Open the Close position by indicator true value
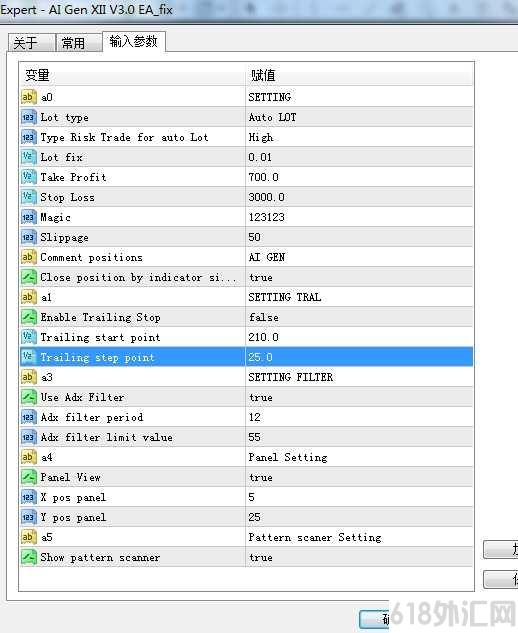This screenshot has width=518, height=633. (x=359, y=277)
